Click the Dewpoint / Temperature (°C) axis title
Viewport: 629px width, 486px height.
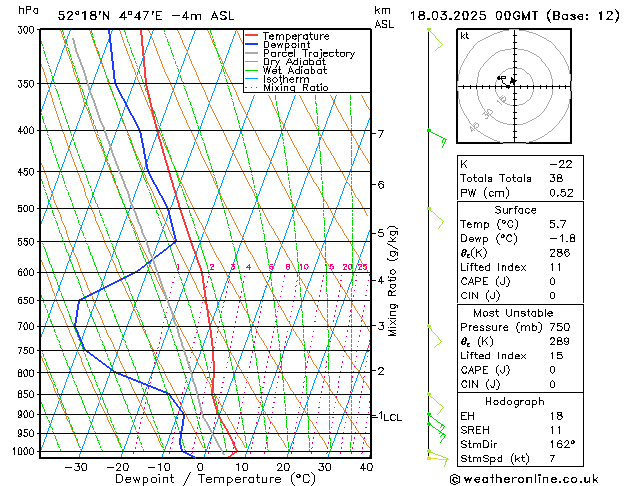coord(215,479)
